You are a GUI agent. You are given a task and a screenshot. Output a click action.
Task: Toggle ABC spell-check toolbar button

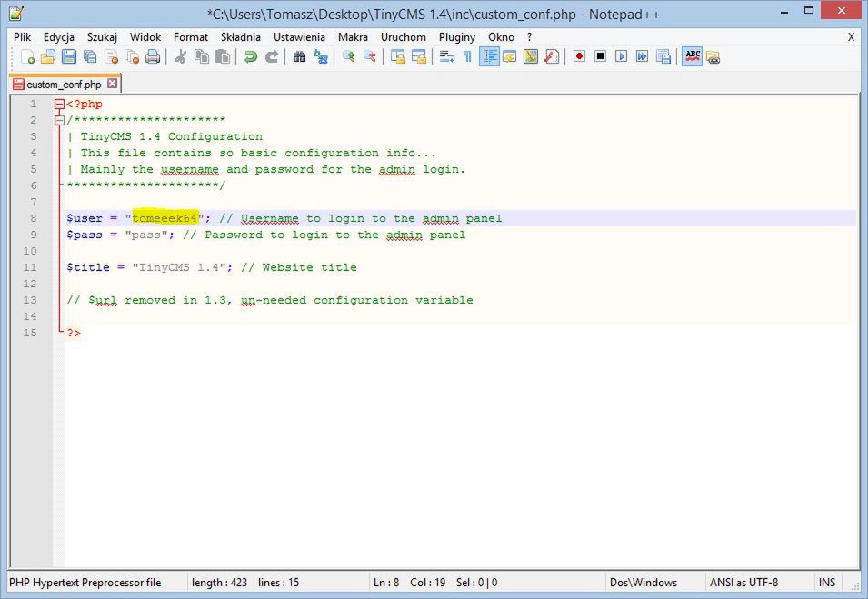(692, 56)
